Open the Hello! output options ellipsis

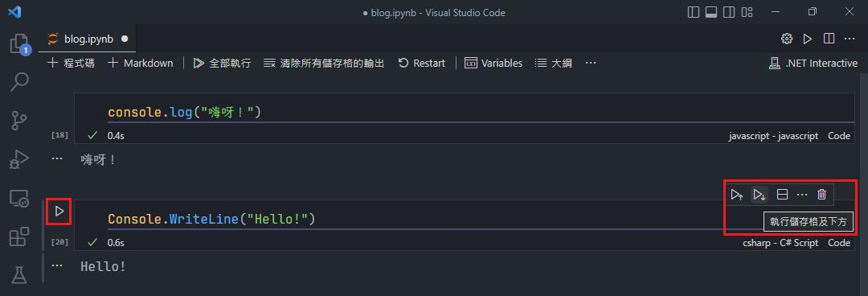[56, 265]
